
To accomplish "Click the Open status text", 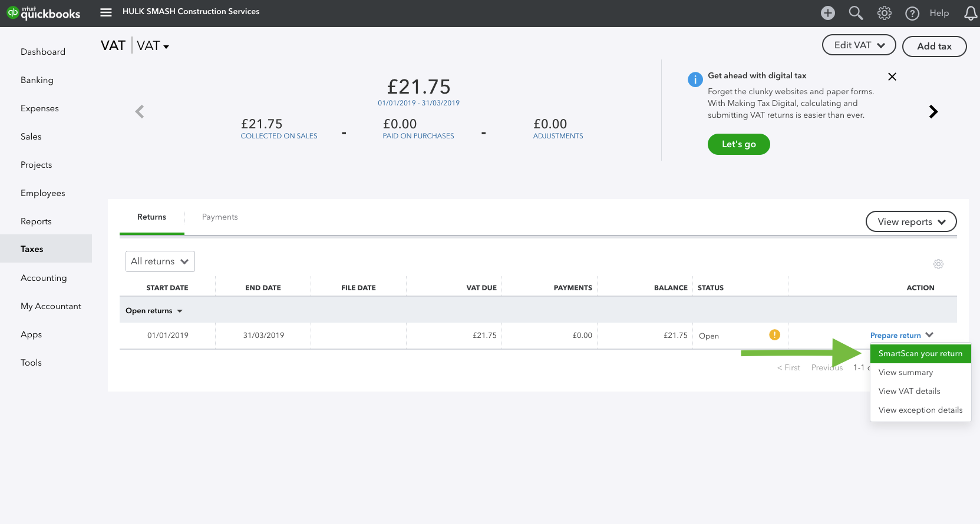I will coord(709,336).
